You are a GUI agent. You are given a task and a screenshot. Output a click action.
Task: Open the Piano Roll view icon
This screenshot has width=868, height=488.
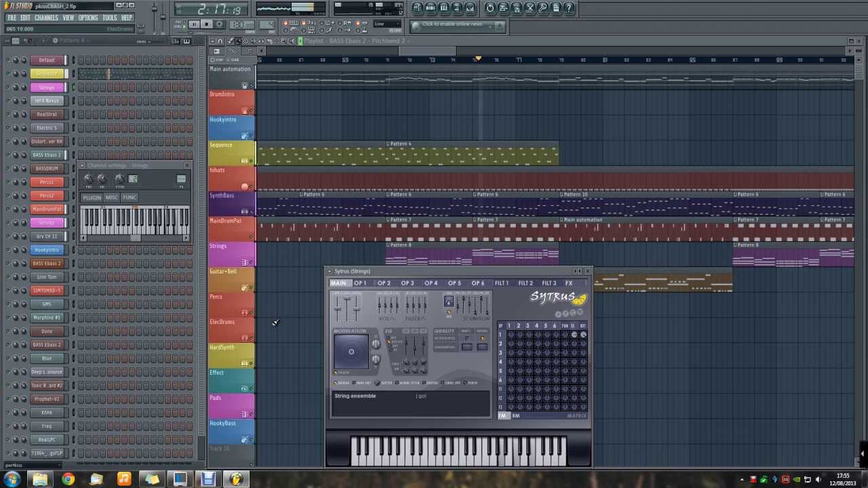(x=443, y=8)
